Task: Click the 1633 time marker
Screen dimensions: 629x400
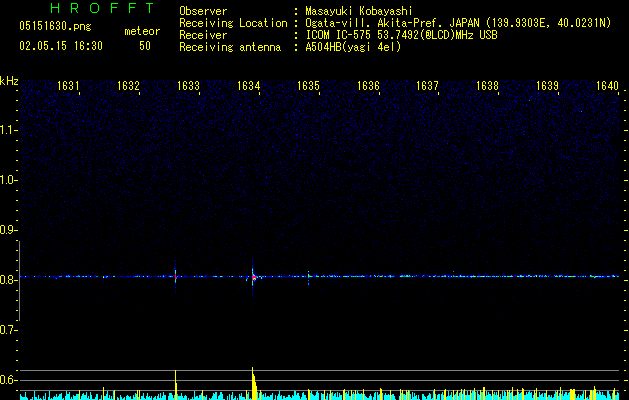Action: (188, 86)
